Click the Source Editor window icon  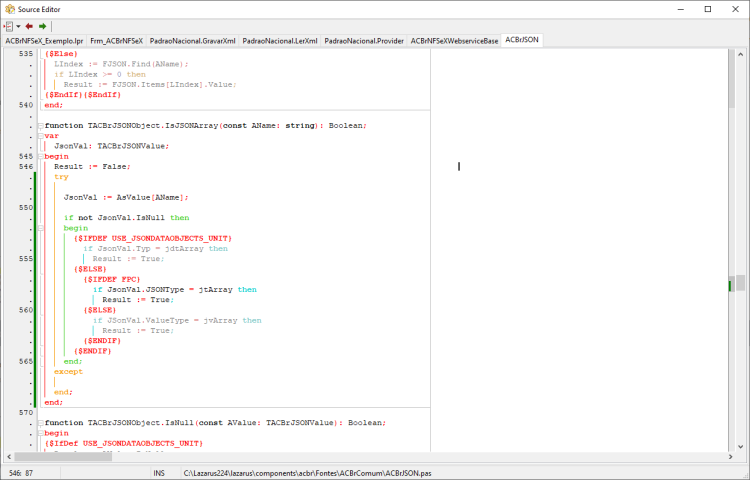[x=10, y=9]
